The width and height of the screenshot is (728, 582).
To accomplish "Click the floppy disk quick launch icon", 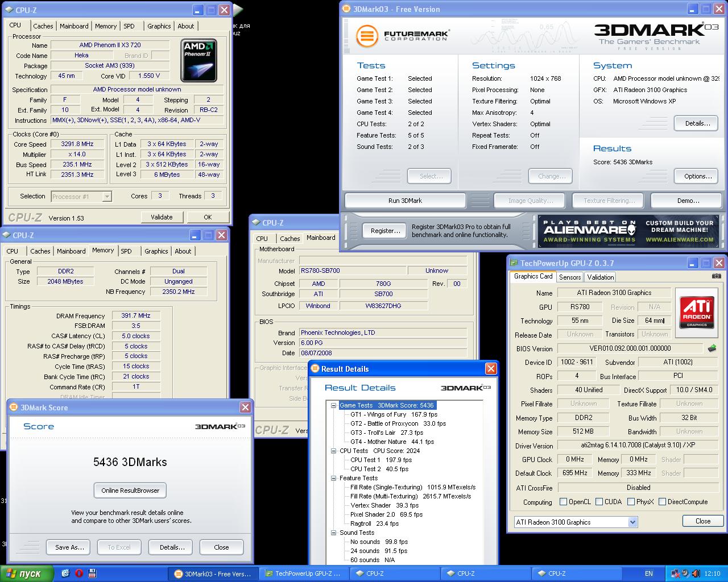I will pyautogui.click(x=92, y=573).
